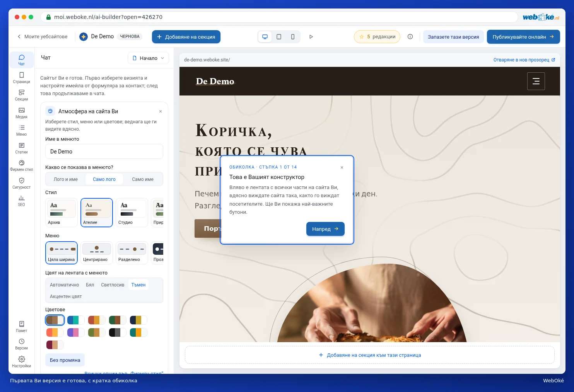The width and height of the screenshot is (574, 392).
Task: Open the Меню sidebar panel
Action: click(21, 130)
